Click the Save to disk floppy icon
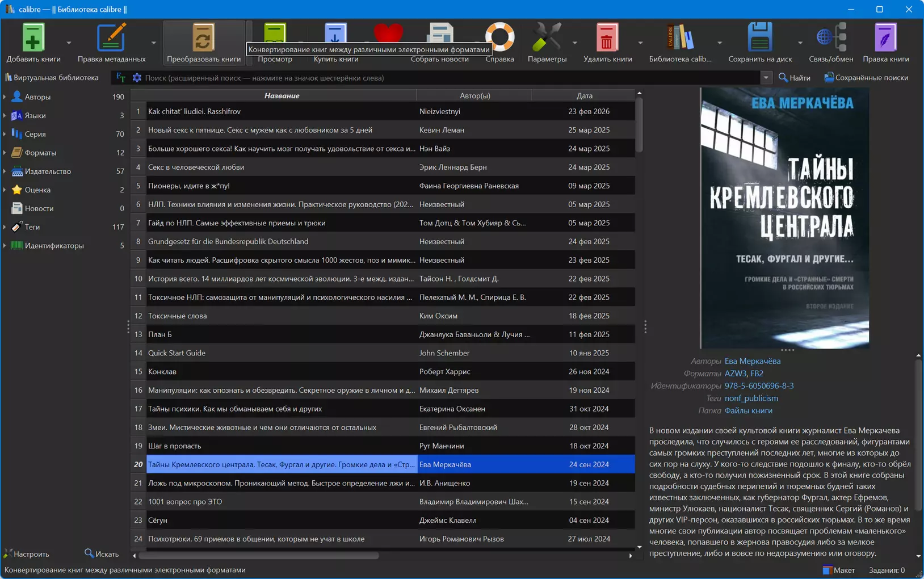924x579 pixels. point(759,37)
